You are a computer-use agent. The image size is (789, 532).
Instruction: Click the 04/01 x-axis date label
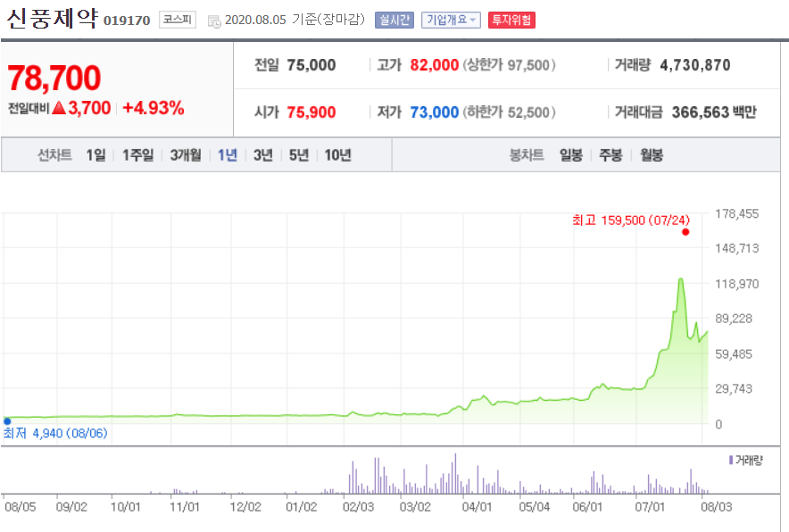(x=477, y=507)
